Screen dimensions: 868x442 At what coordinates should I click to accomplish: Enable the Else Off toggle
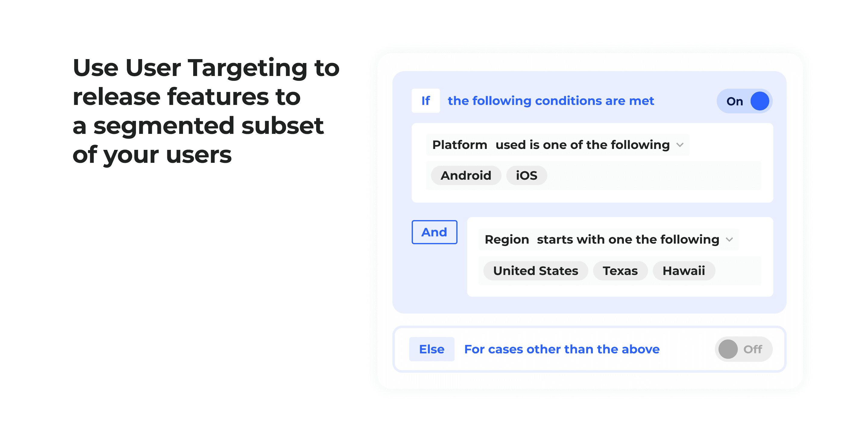743,349
